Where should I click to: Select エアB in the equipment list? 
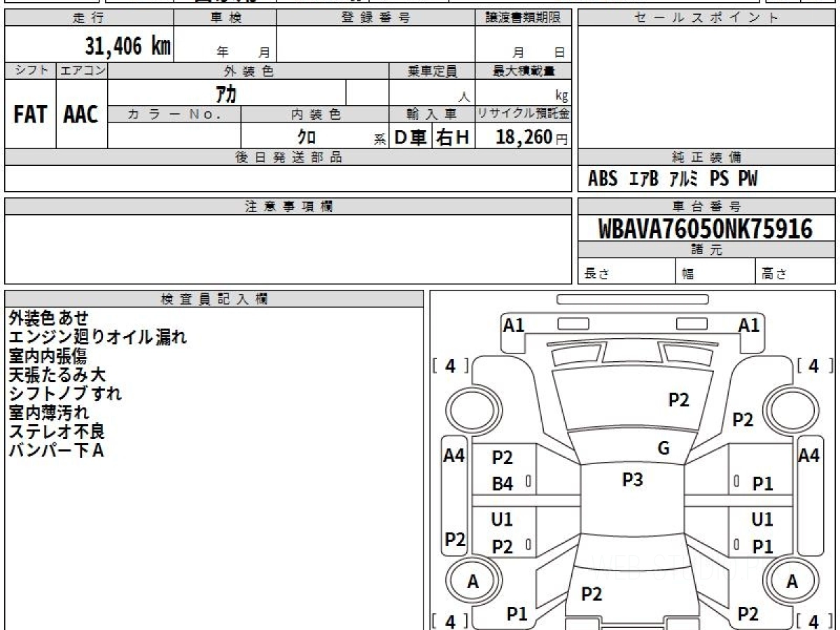tap(644, 179)
